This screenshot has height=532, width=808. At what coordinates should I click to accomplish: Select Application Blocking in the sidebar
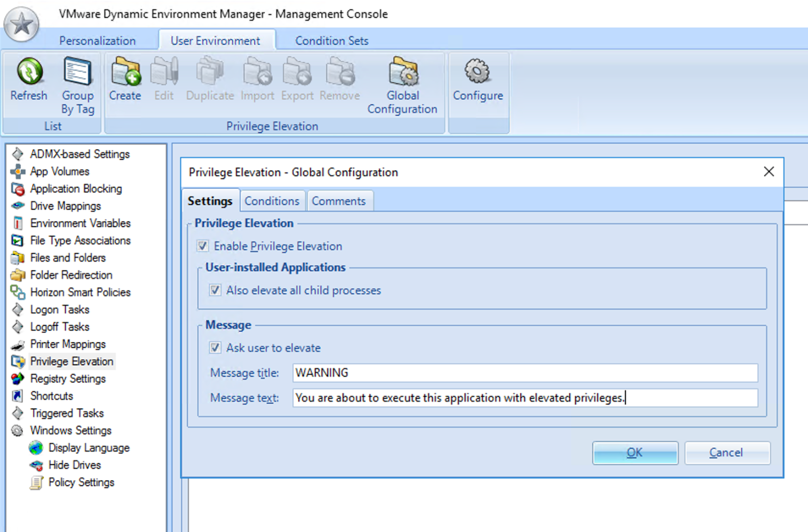(76, 189)
